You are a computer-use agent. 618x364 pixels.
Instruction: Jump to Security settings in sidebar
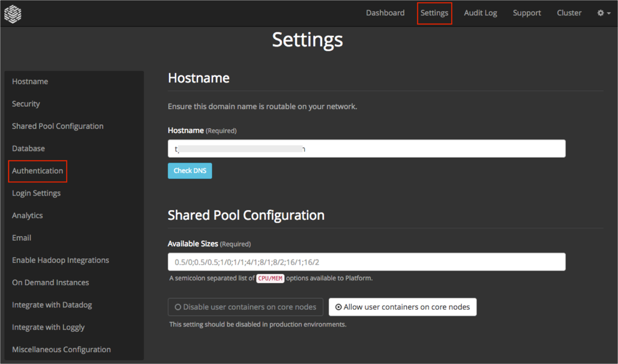[26, 104]
